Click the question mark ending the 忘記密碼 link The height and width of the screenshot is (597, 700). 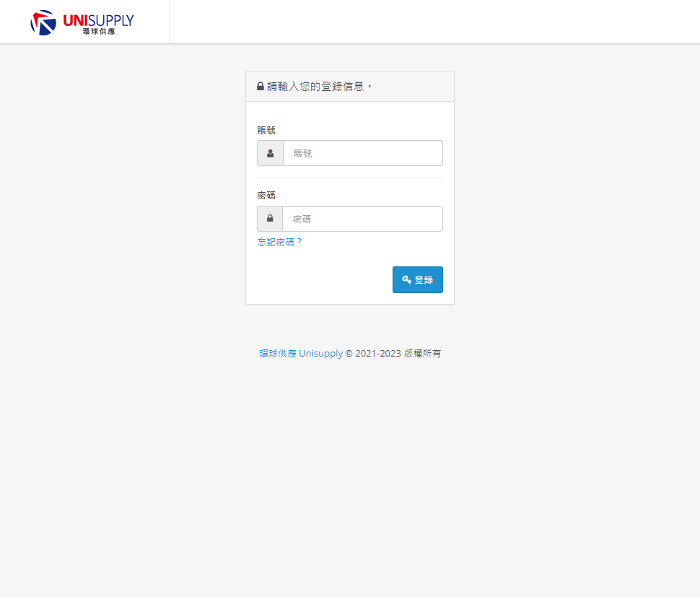(x=299, y=242)
